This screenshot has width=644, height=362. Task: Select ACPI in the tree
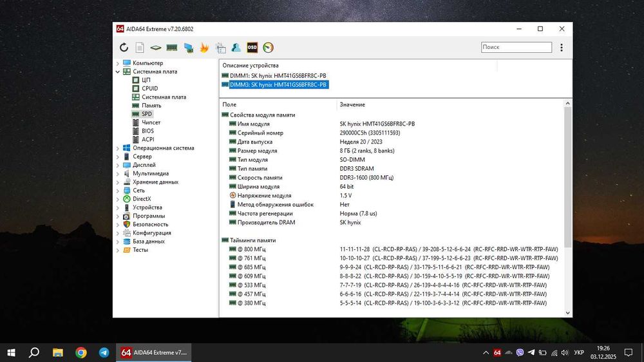click(x=148, y=139)
